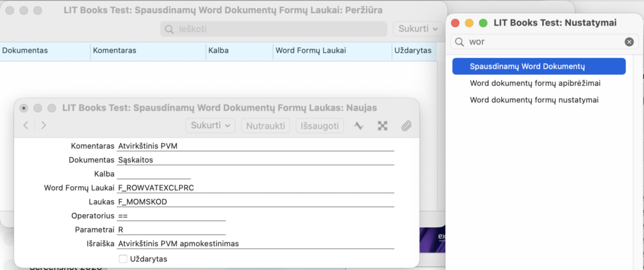Click Išraiška field Atvirkštinis PVM apmokestinimas
This screenshot has width=644, height=270.
[255, 244]
